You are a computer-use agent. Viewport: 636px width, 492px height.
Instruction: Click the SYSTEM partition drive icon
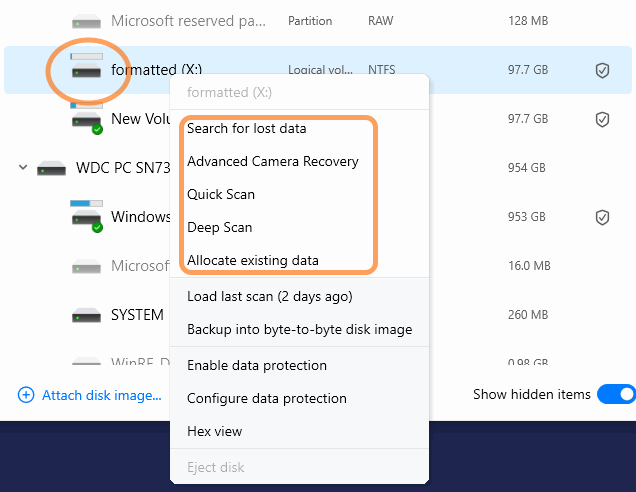pos(86,315)
